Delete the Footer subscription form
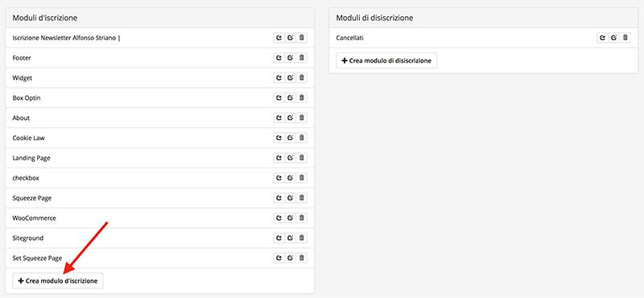The height and width of the screenshot is (298, 644). tap(301, 58)
